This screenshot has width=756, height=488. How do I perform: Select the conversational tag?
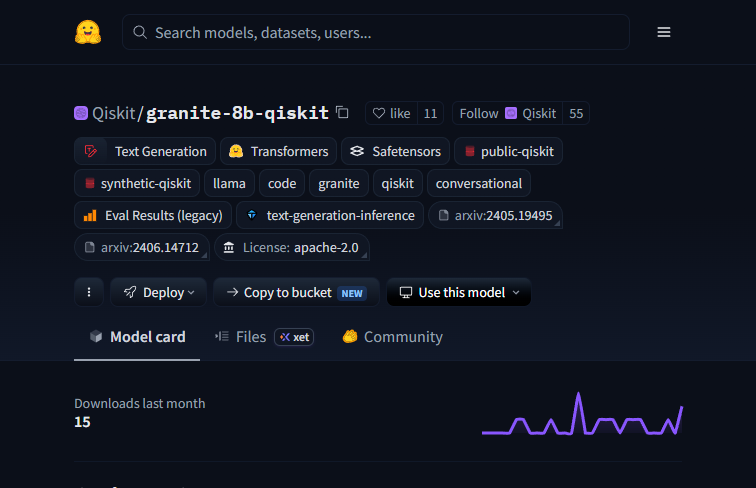(479, 183)
